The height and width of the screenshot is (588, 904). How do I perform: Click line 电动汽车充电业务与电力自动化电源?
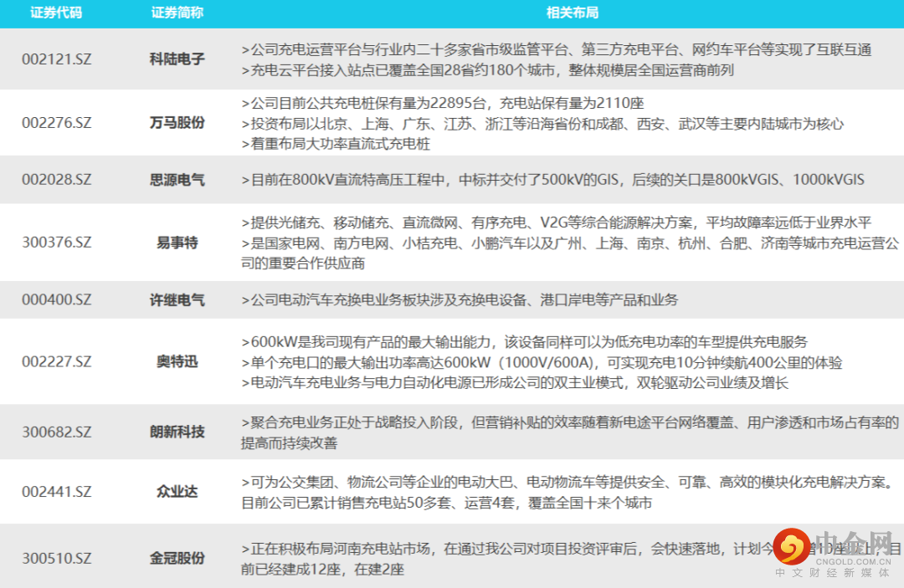(x=515, y=383)
